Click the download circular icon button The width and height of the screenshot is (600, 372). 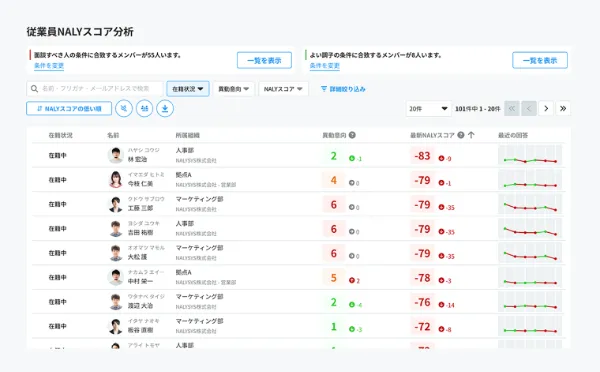coord(165,109)
